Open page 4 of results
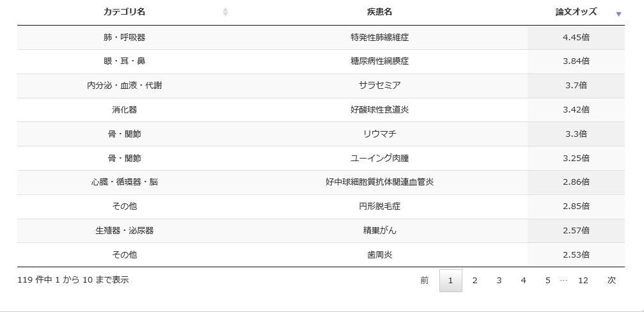Viewport: 644px width, 312px height. click(523, 281)
